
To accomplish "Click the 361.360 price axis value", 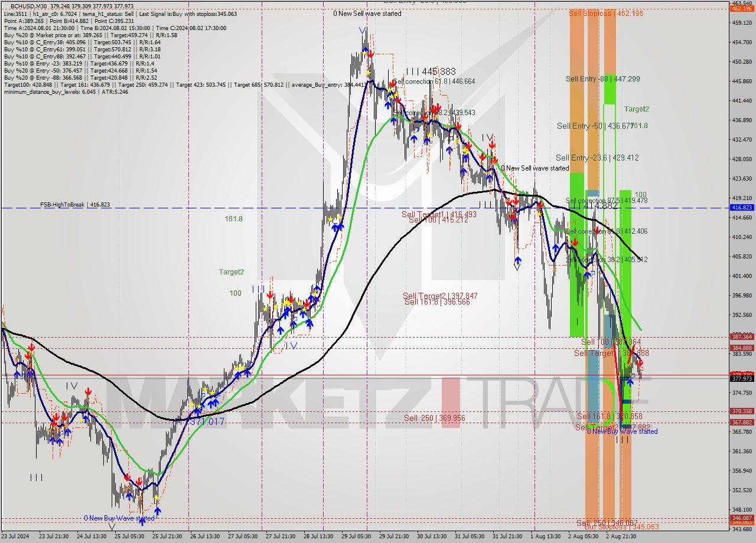I will point(742,451).
